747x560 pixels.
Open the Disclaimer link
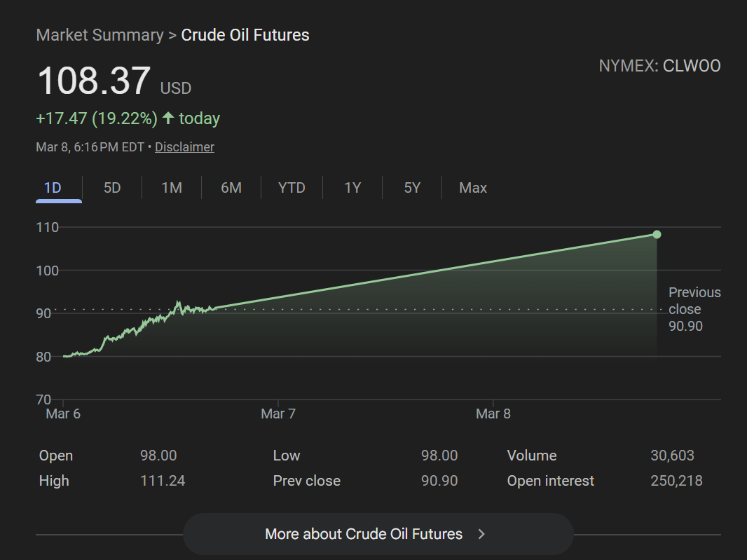[x=184, y=147]
